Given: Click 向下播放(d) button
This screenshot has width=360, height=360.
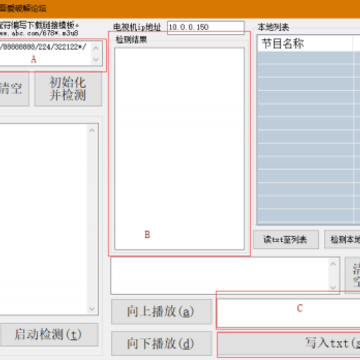Looking at the screenshot, I should point(161,343).
